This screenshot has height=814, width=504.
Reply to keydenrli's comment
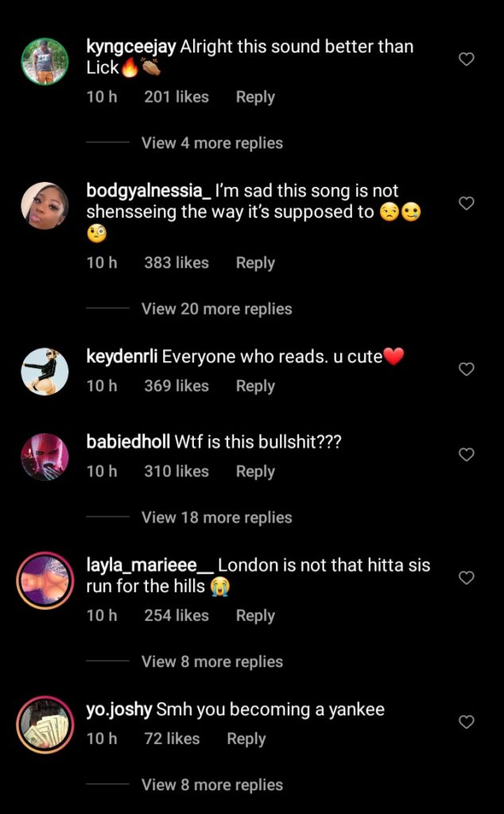[255, 386]
